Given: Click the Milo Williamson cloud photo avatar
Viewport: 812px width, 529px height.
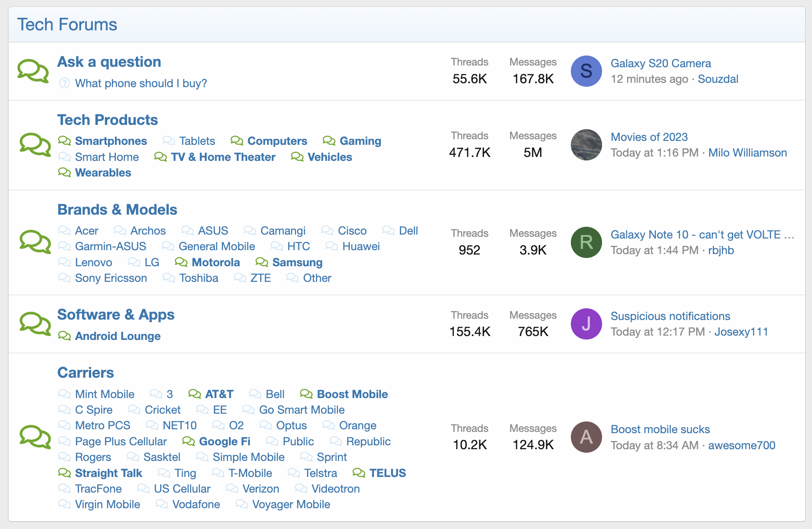Looking at the screenshot, I should [586, 145].
